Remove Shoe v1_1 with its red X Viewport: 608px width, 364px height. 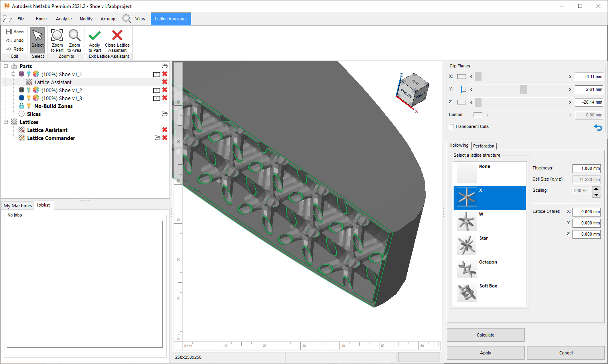(165, 74)
